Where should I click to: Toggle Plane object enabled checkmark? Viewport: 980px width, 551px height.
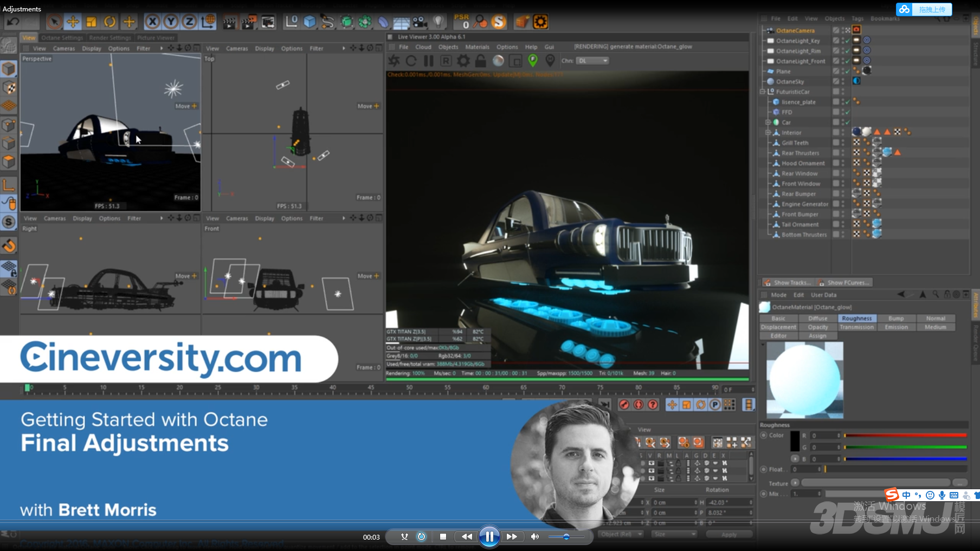point(847,72)
